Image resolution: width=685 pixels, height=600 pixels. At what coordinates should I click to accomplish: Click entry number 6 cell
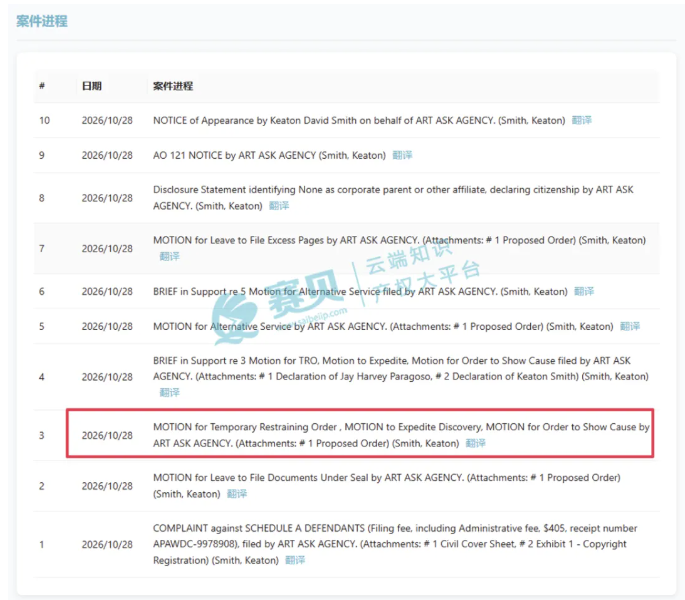(42, 291)
